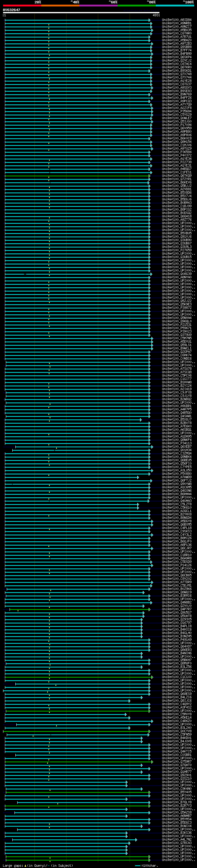197x868 pixels.
Task: Select hit label UniRef100_P49149
Action: click(x=176, y=640)
